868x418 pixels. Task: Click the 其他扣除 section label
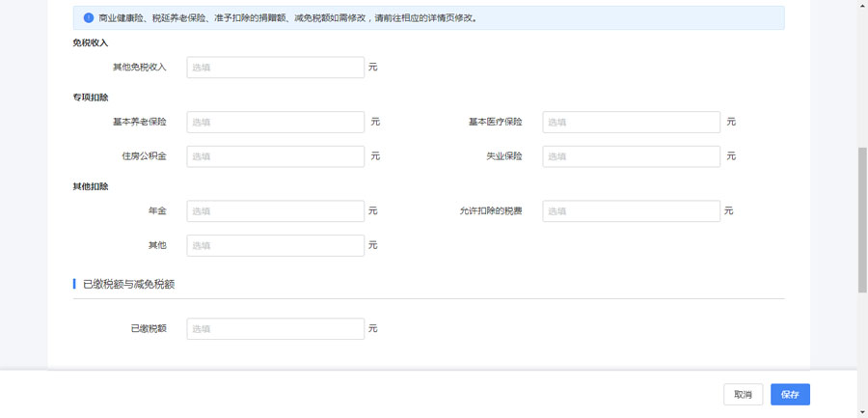(91, 186)
